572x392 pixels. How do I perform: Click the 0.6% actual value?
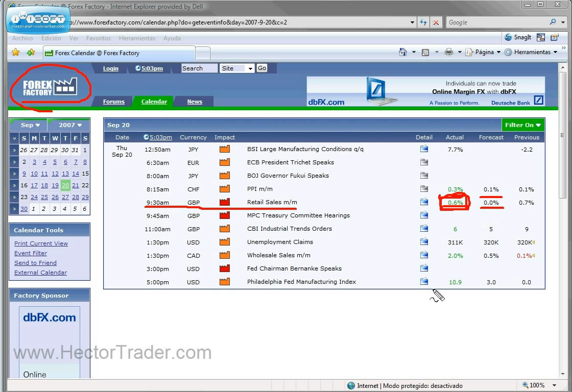pyautogui.click(x=455, y=203)
